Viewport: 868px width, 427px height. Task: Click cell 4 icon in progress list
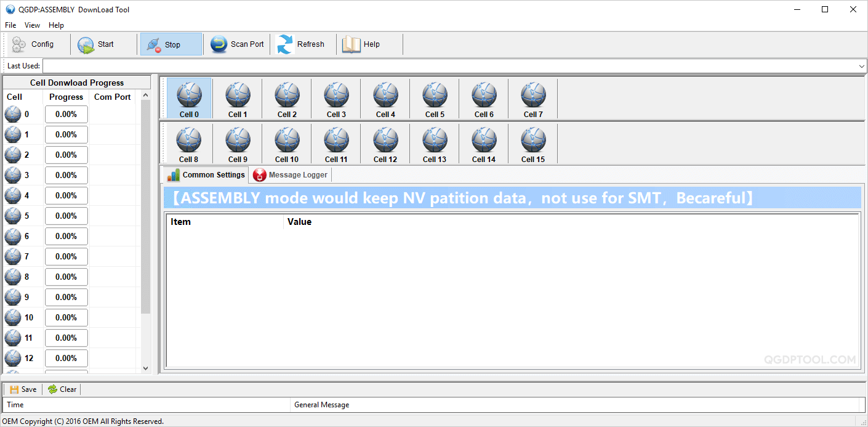pyautogui.click(x=13, y=195)
